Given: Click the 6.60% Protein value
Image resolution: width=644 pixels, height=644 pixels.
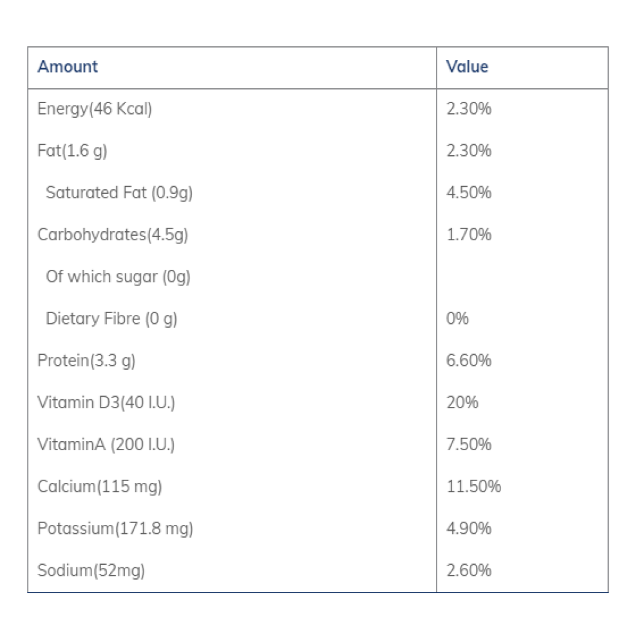Looking at the screenshot, I should click(x=469, y=361).
